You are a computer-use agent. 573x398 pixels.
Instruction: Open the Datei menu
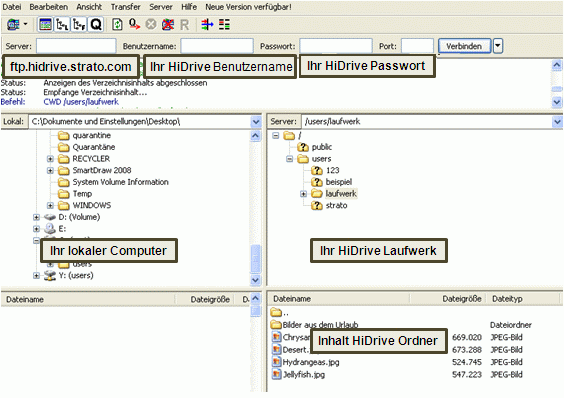point(12,7)
